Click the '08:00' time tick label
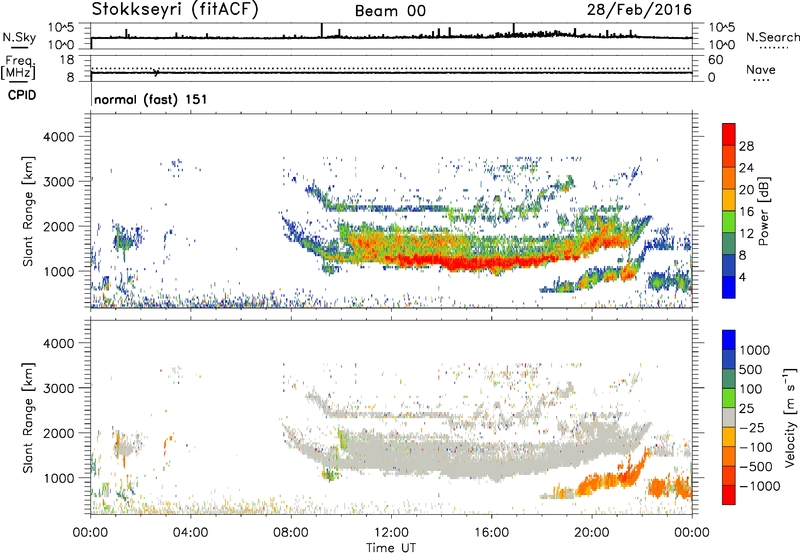Screen dimensions: 800x554 [x=291, y=533]
